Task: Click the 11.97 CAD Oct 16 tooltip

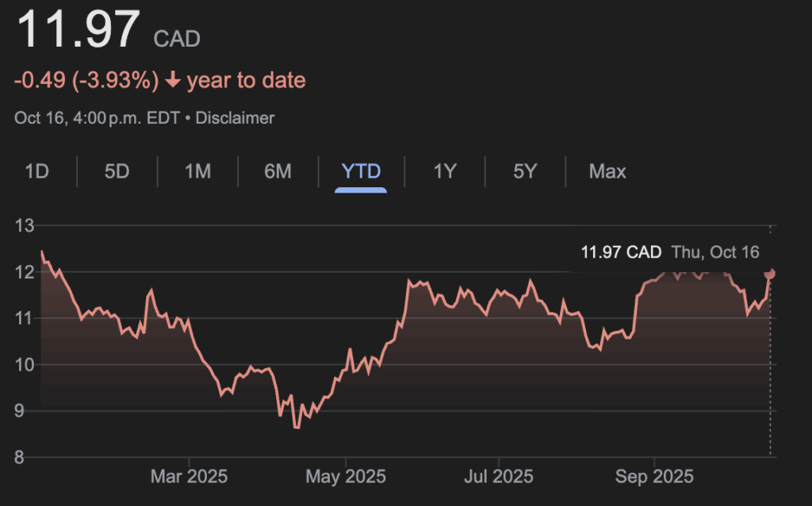Action: point(670,252)
